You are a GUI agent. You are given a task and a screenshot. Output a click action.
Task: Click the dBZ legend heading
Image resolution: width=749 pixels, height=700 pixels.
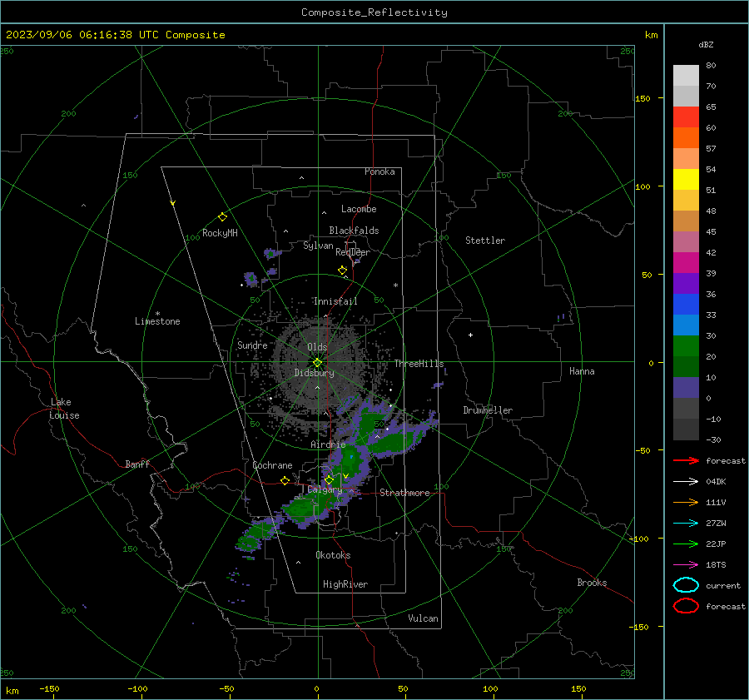[706, 44]
